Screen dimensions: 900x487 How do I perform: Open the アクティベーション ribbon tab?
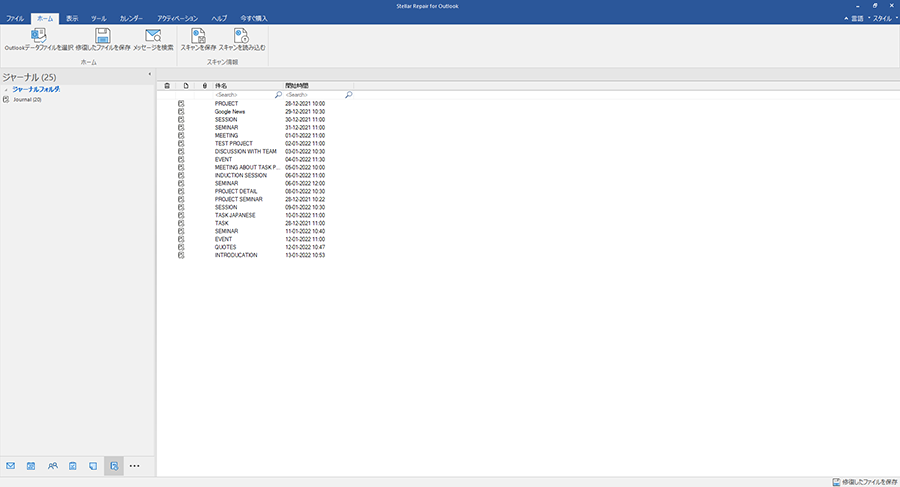[x=177, y=18]
